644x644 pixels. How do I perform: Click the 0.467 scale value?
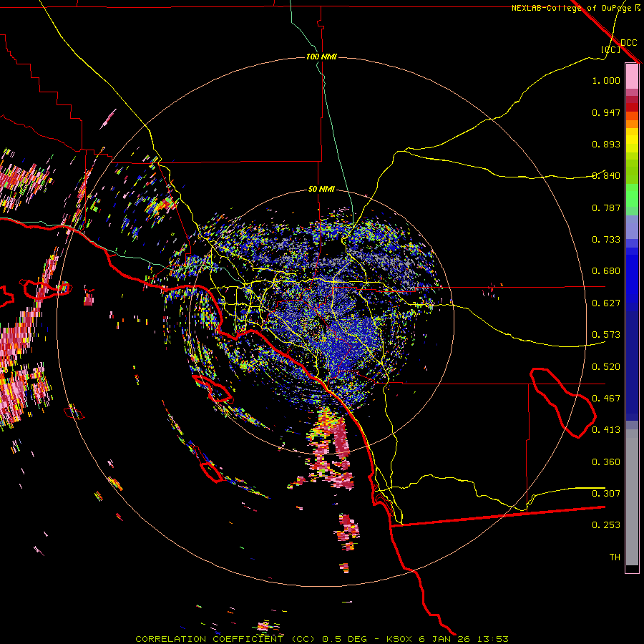pyautogui.click(x=606, y=399)
